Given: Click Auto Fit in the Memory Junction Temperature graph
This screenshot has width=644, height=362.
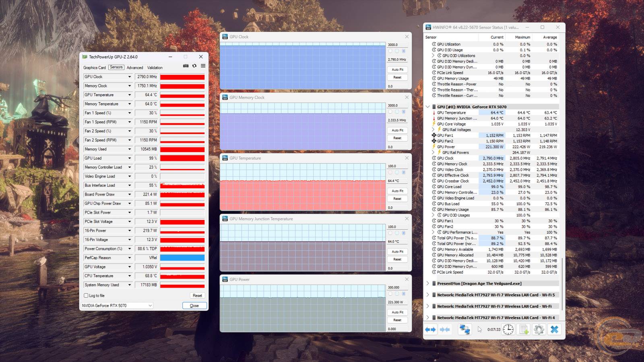Looking at the screenshot, I should (398, 252).
